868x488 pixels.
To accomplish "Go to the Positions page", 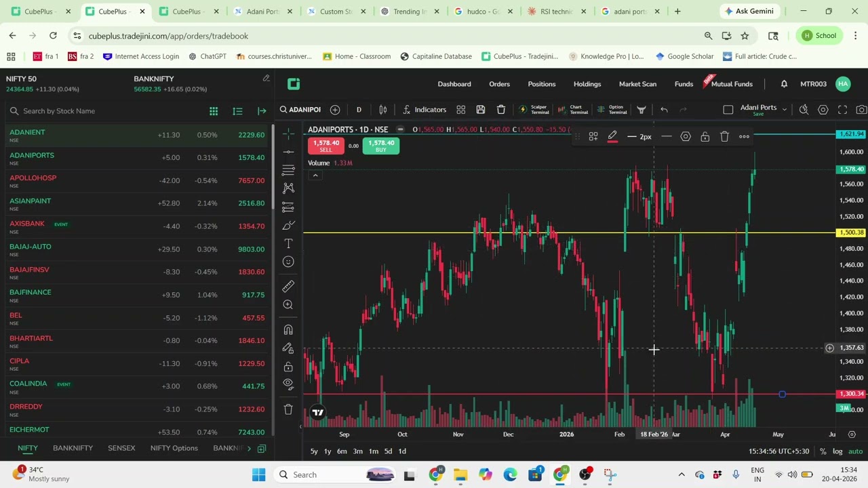I will (542, 84).
